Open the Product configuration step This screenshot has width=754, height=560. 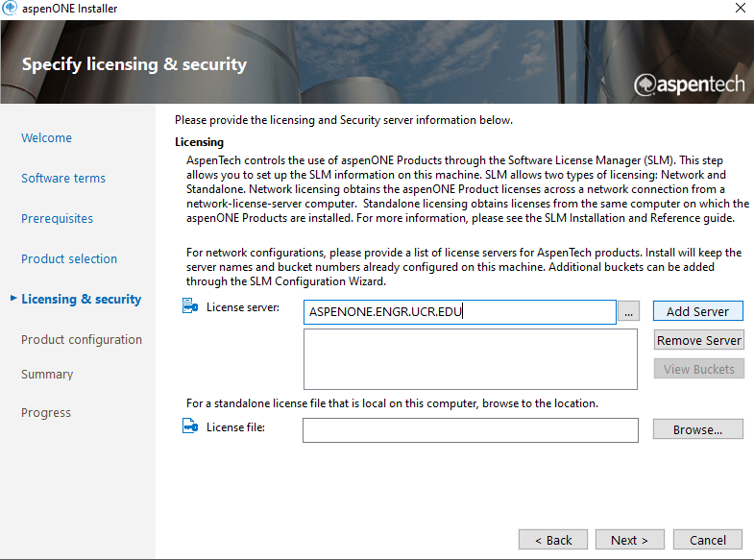pos(82,340)
